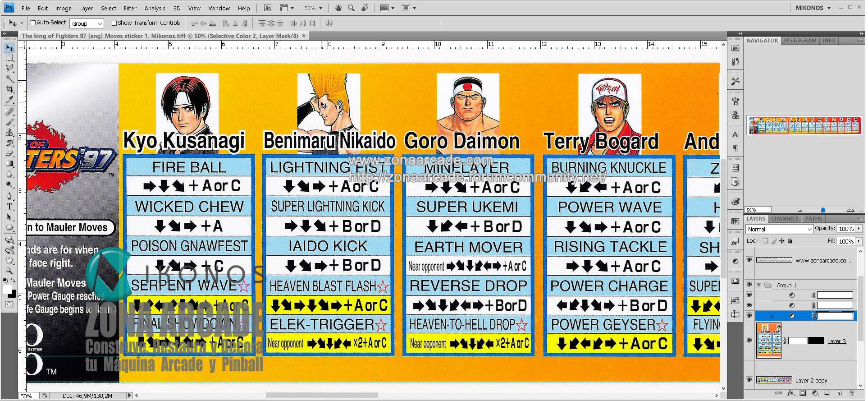The image size is (868, 401).
Task: Select the Polygonal Lasso tool
Action: [9, 68]
